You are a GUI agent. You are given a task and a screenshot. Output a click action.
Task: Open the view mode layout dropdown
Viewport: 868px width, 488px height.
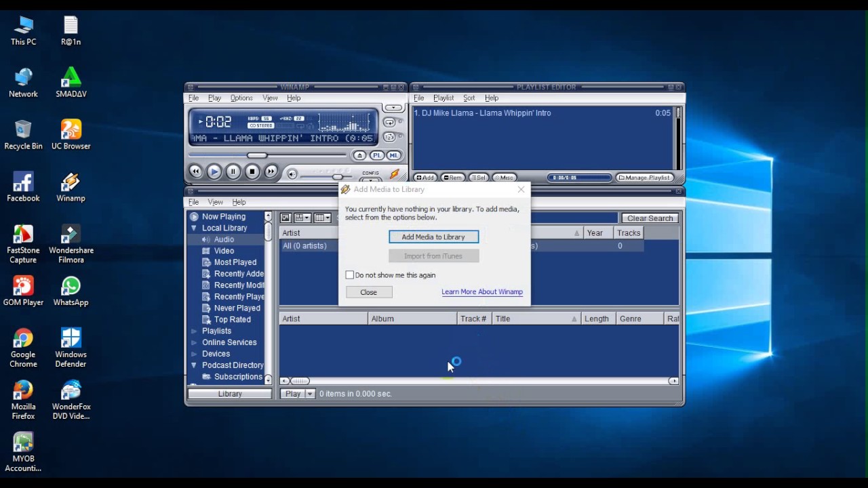pos(302,218)
